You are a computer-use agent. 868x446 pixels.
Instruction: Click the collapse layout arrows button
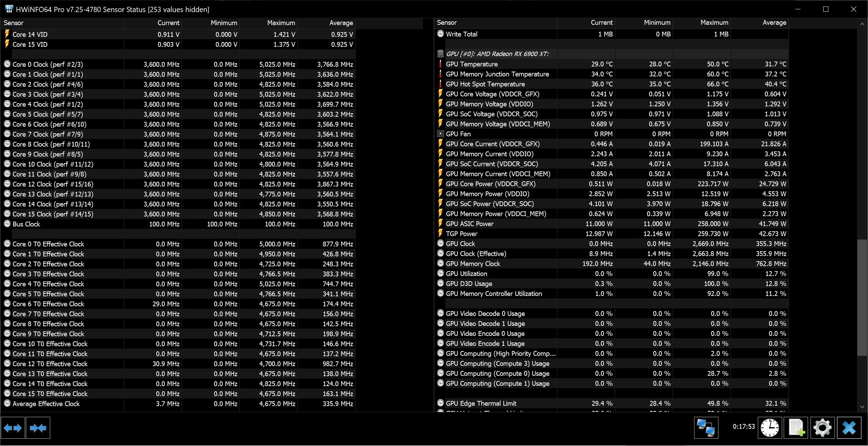pos(38,428)
